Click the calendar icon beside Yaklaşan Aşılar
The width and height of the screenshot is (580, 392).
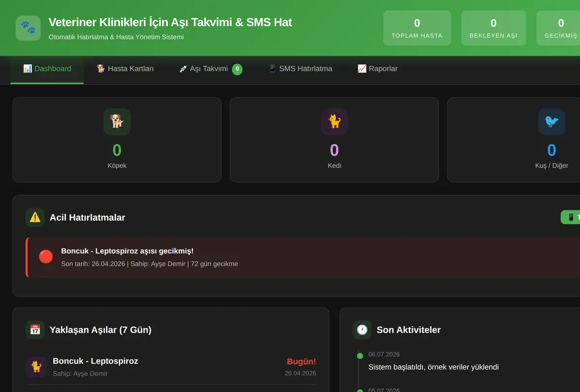[x=35, y=330]
